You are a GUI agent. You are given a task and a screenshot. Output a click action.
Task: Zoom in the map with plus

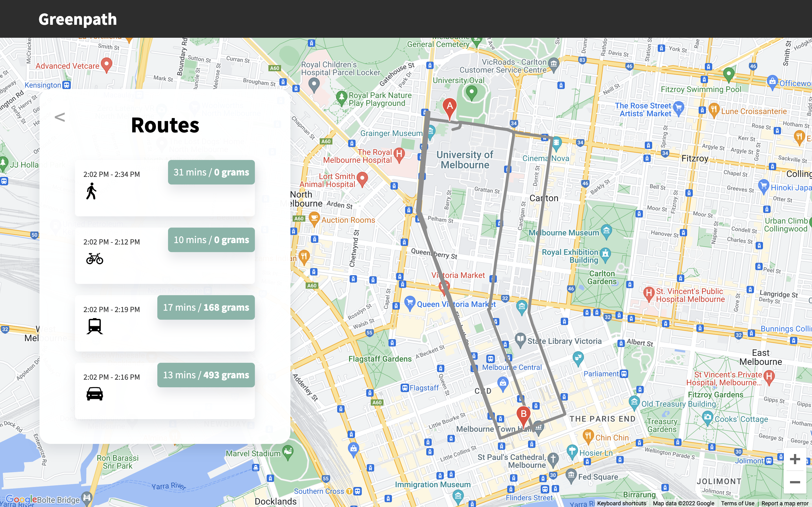point(795,459)
